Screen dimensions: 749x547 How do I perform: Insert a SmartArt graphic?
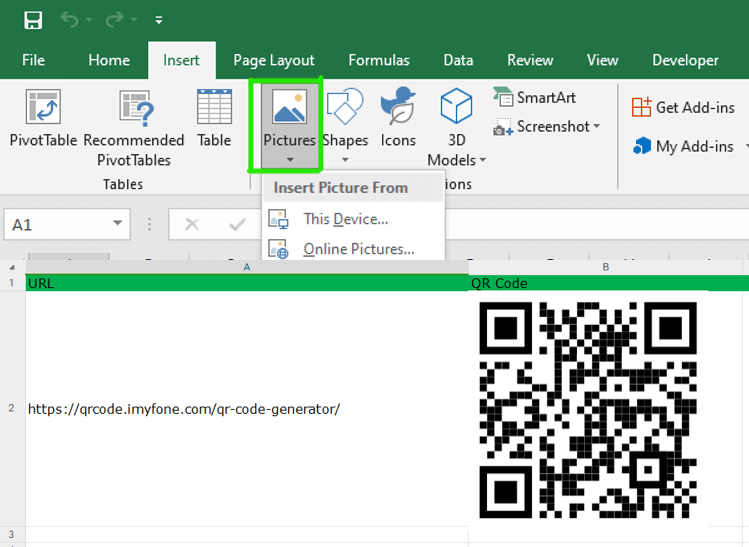534,97
